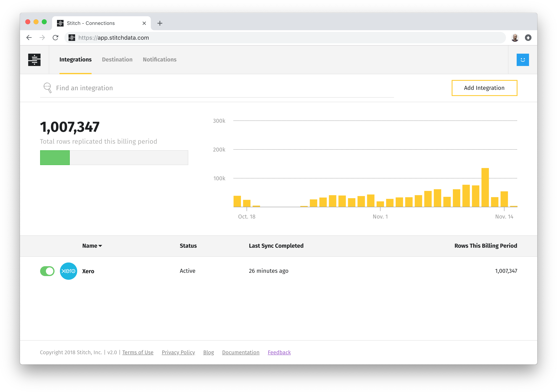Click the browser update arrow icon
Viewport: 557px width, 392px height.
click(528, 38)
